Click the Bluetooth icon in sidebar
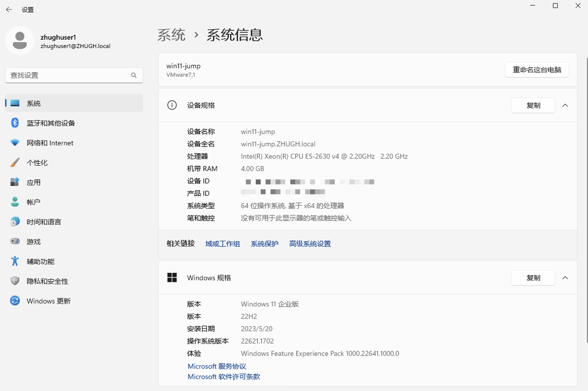 tap(15, 123)
